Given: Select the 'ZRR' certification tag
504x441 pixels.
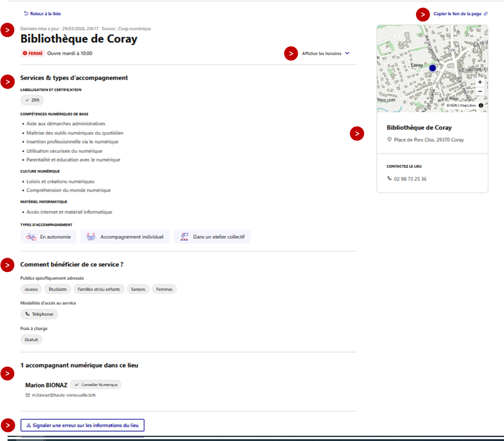Looking at the screenshot, I should [32, 100].
